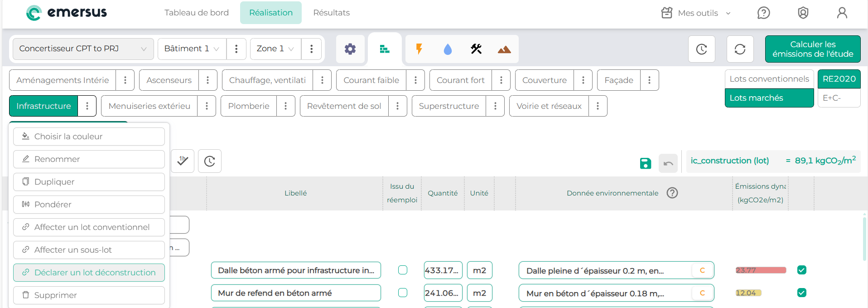Viewport: 868px width, 308px height.
Task: Toggle réemploi checkbox for Dalle béton armé
Action: 403,270
